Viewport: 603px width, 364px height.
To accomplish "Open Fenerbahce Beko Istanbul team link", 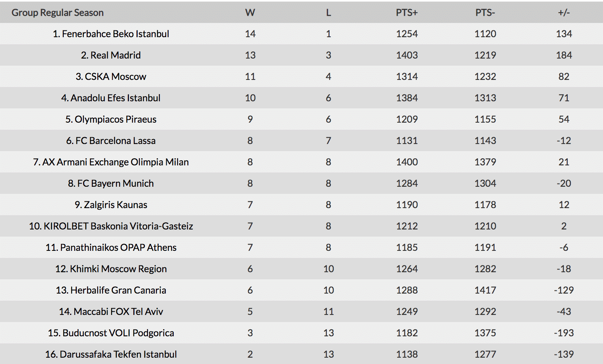I will (x=111, y=34).
